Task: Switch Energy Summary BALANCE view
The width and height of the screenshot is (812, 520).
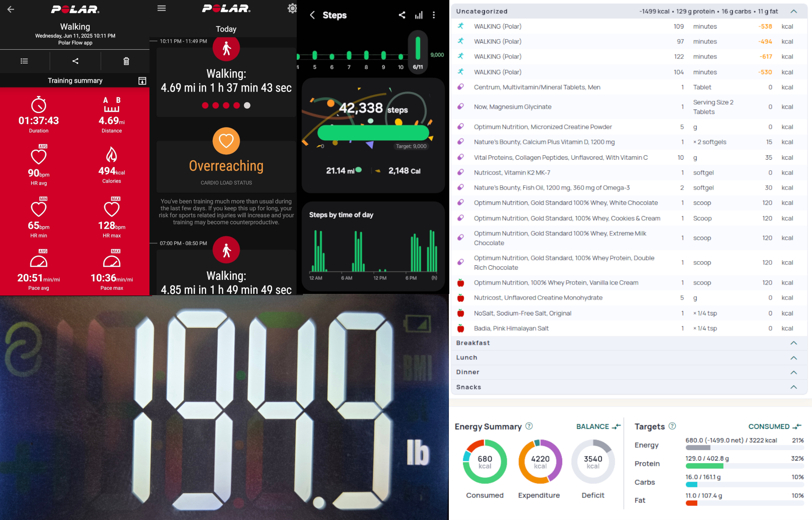Action: click(598, 426)
